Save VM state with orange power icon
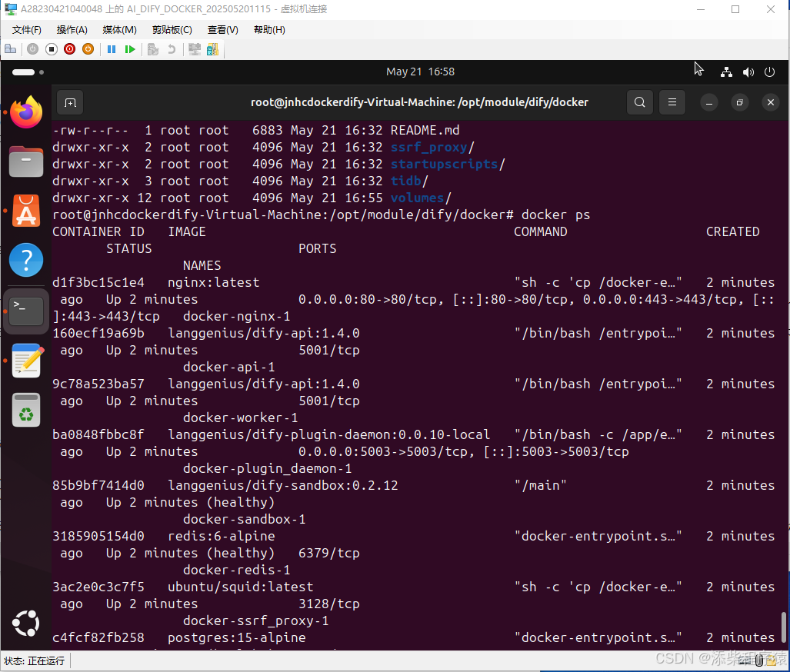This screenshot has width=790, height=672. coord(88,49)
